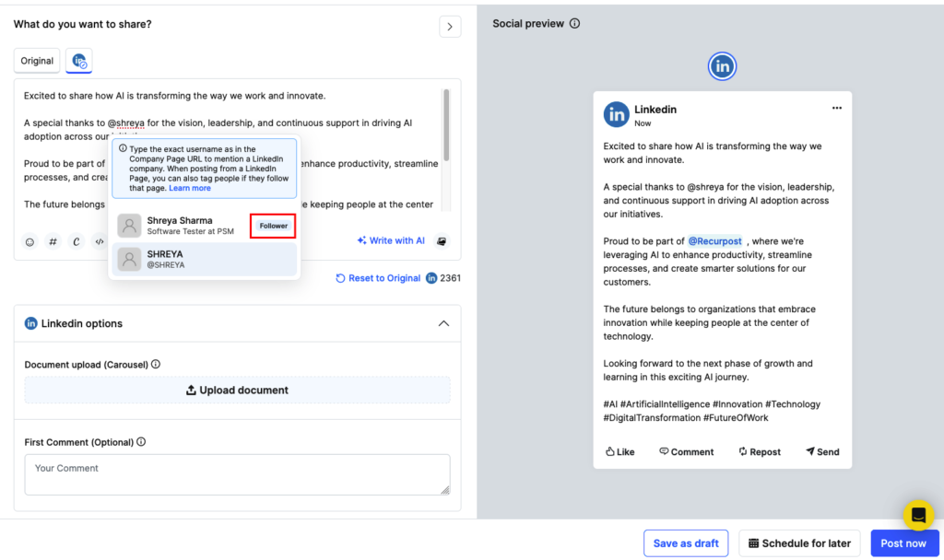
Task: Focus the Your Comment input field
Action: (237, 474)
